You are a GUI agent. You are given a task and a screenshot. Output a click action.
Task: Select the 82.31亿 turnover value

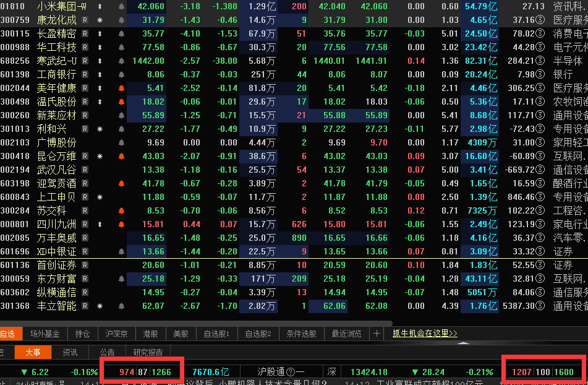(x=481, y=61)
